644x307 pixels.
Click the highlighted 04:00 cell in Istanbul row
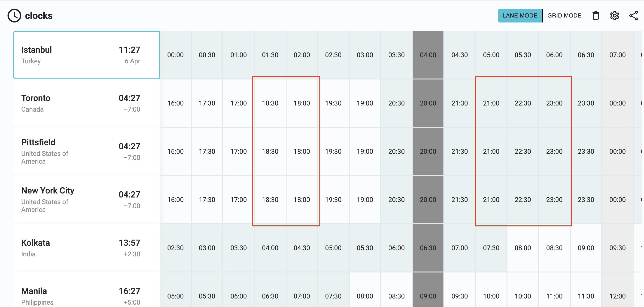428,55
